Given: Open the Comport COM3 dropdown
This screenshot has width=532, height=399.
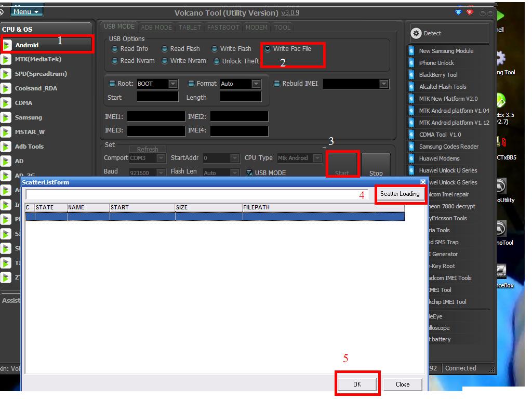Looking at the screenshot, I should 161,158.
